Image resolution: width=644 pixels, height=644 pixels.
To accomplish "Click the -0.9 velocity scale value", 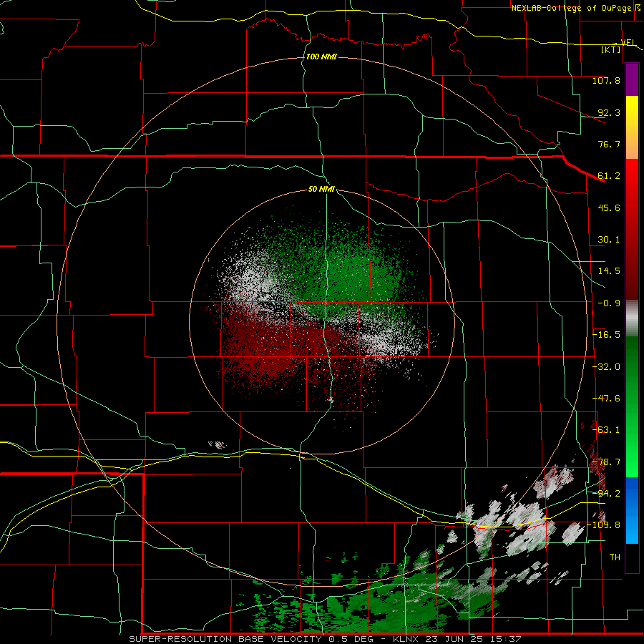I will pos(609,303).
